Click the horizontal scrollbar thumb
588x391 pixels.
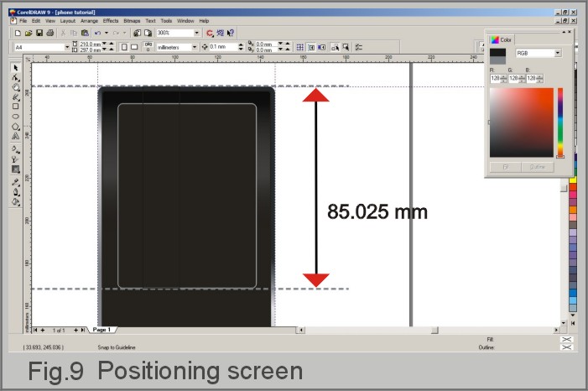coord(434,331)
